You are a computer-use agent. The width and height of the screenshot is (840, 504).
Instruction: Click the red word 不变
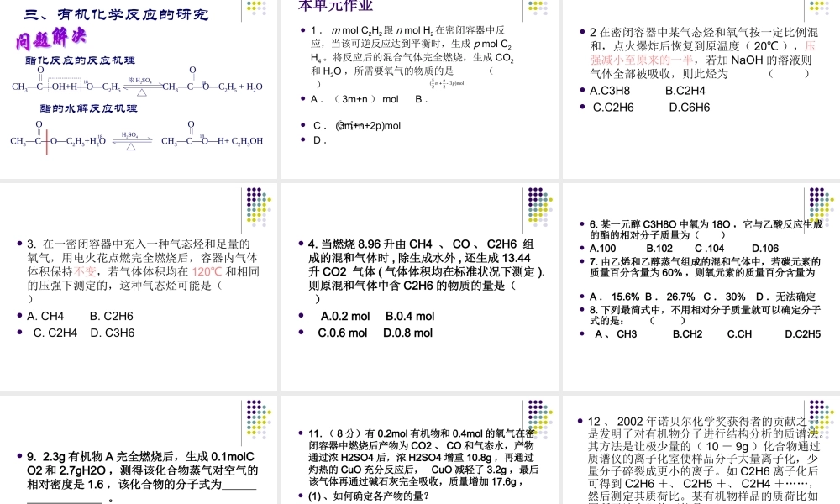point(85,271)
